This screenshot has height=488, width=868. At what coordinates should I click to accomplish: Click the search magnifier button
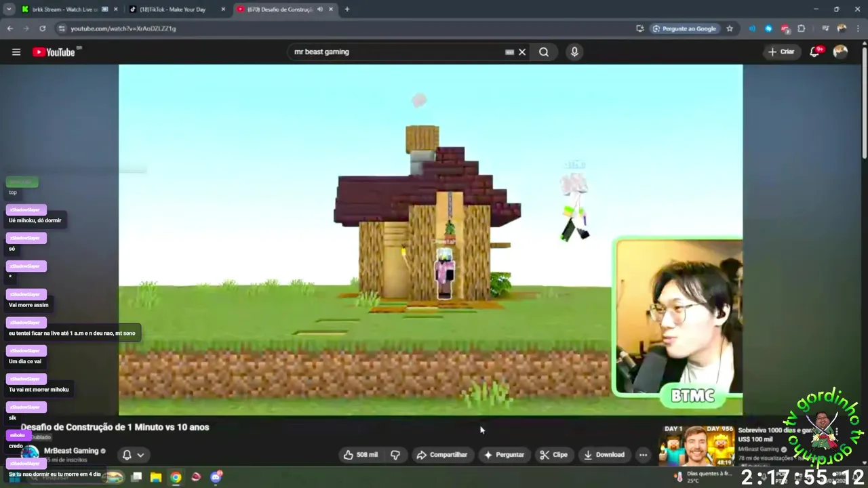pyautogui.click(x=544, y=52)
